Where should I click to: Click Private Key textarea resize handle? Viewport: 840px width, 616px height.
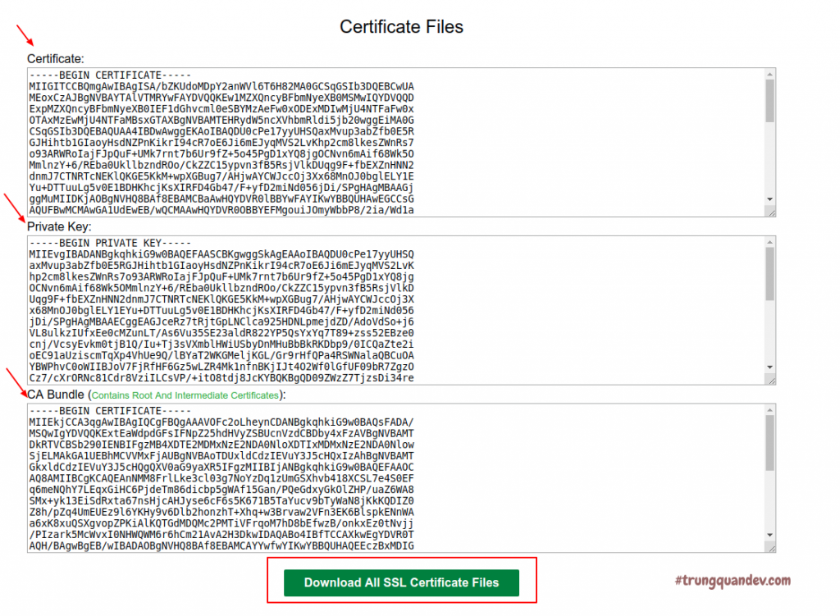[771, 381]
